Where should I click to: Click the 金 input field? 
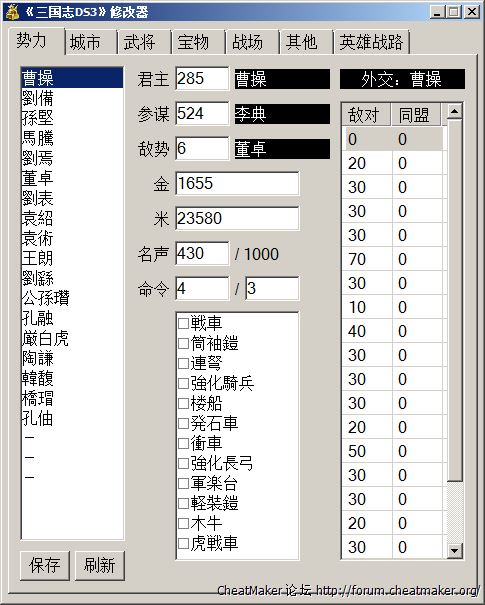[237, 183]
